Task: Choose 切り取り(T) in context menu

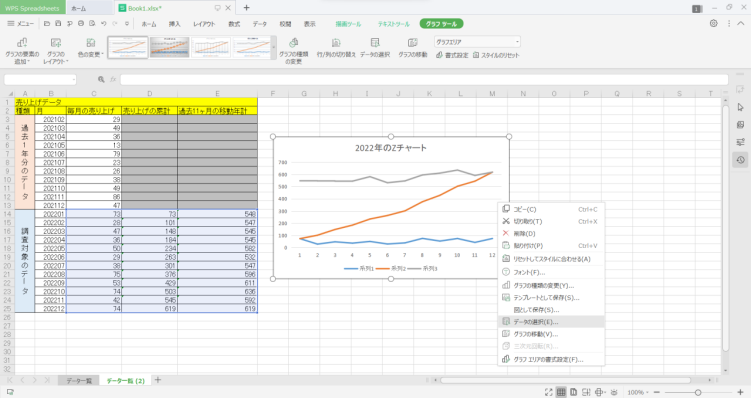Action: 551,221
